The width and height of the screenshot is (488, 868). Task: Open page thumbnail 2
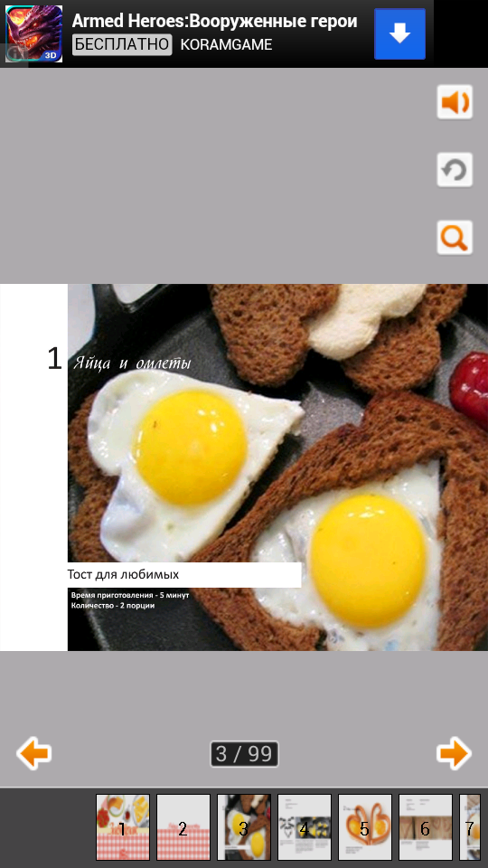point(183,827)
